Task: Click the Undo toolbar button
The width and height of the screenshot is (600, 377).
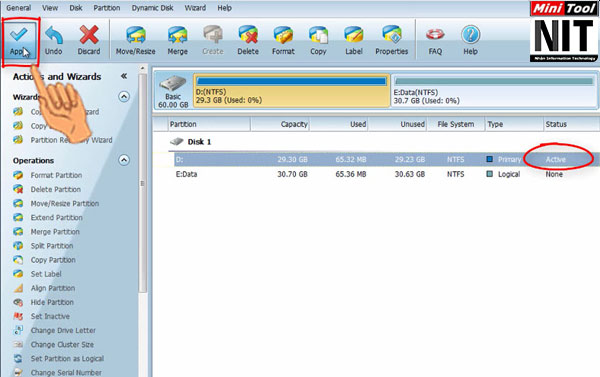Action: 54,40
